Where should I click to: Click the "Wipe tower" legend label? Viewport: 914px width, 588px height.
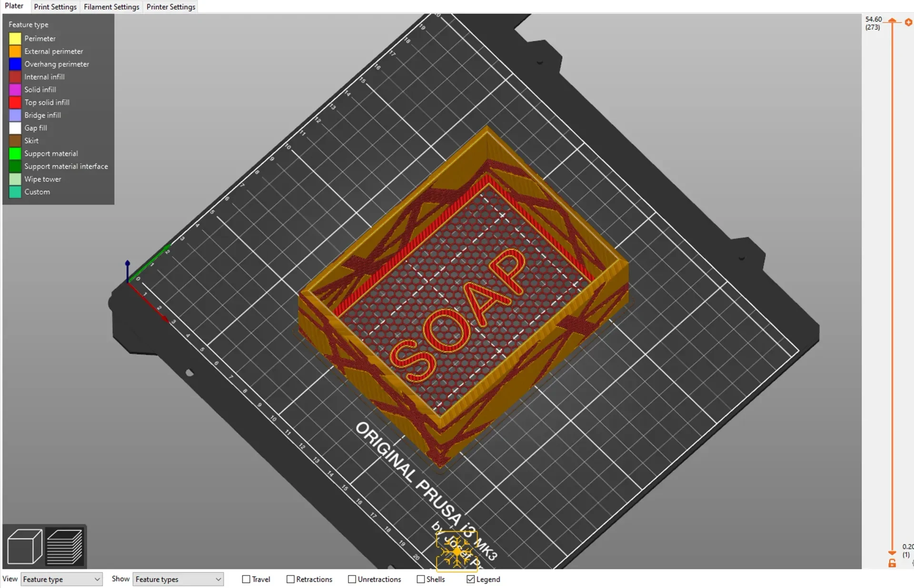click(x=43, y=179)
